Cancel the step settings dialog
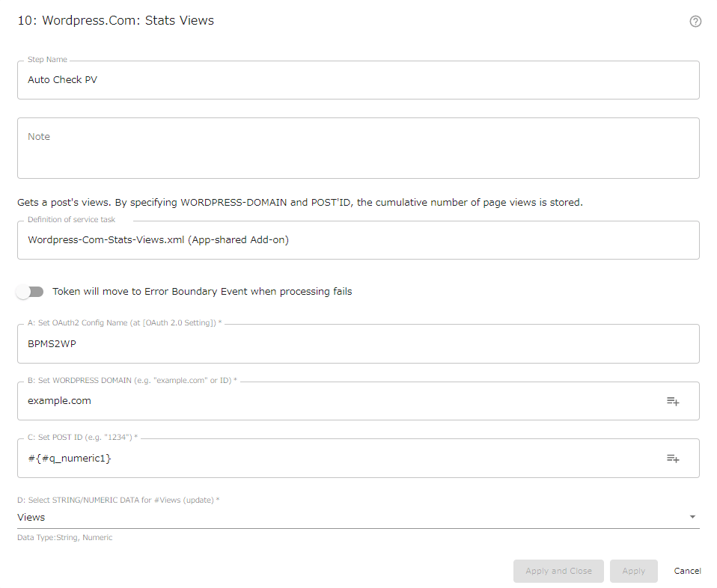 click(x=687, y=571)
